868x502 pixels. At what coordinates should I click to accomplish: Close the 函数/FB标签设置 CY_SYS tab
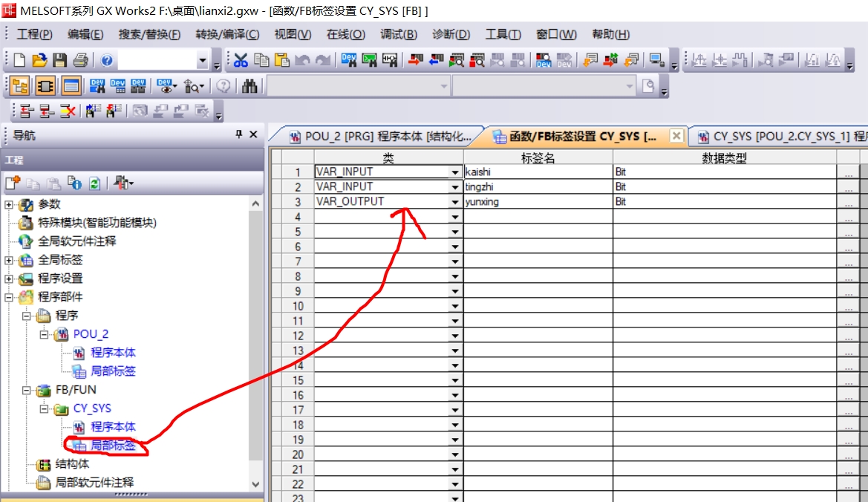[676, 136]
